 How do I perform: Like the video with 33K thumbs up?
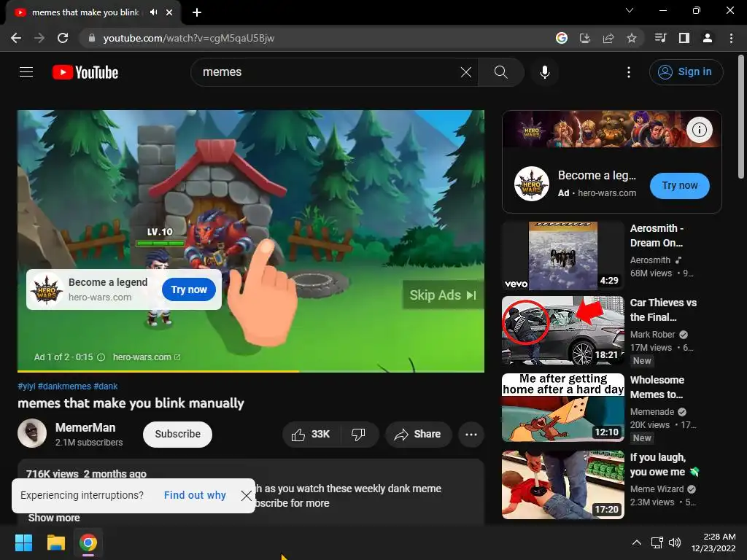[311, 435]
